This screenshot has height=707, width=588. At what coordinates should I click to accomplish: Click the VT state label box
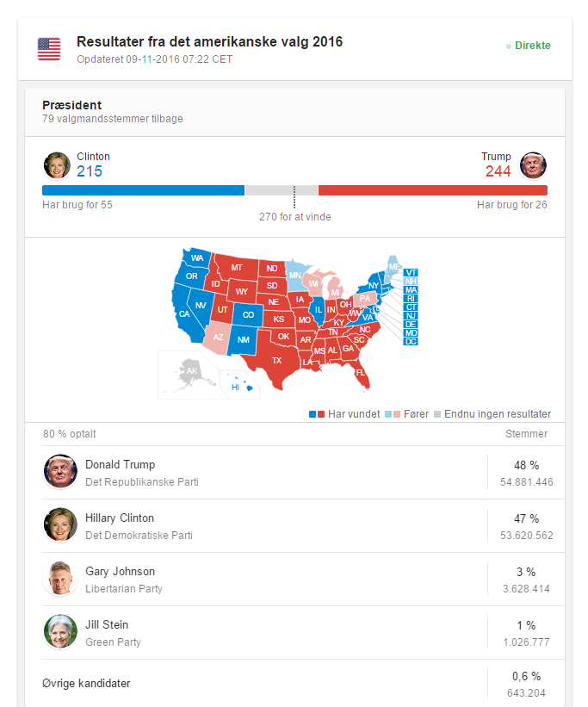pos(411,272)
